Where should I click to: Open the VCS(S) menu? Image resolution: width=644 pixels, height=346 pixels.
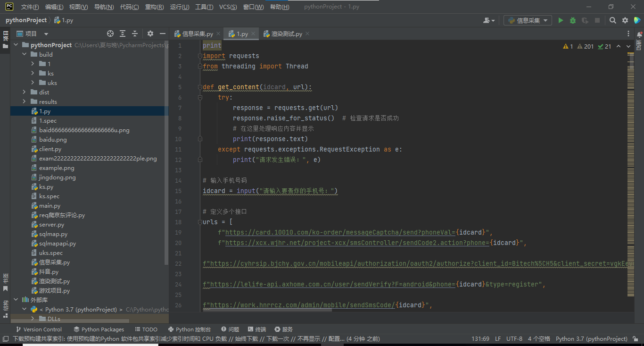pyautogui.click(x=228, y=7)
